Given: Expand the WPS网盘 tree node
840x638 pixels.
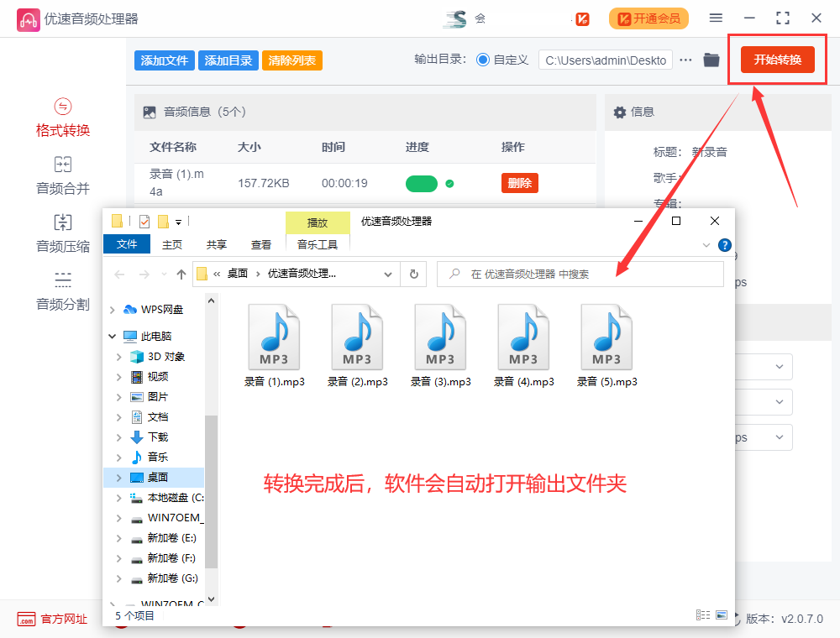Looking at the screenshot, I should [x=112, y=310].
